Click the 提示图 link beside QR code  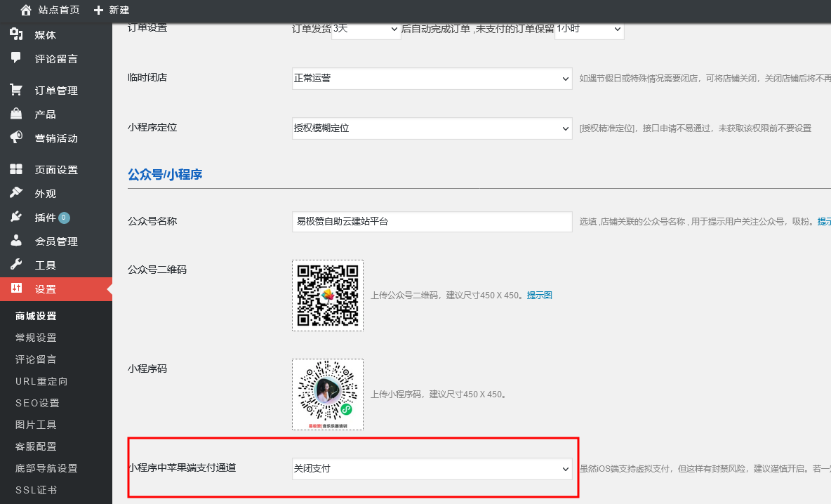point(539,296)
